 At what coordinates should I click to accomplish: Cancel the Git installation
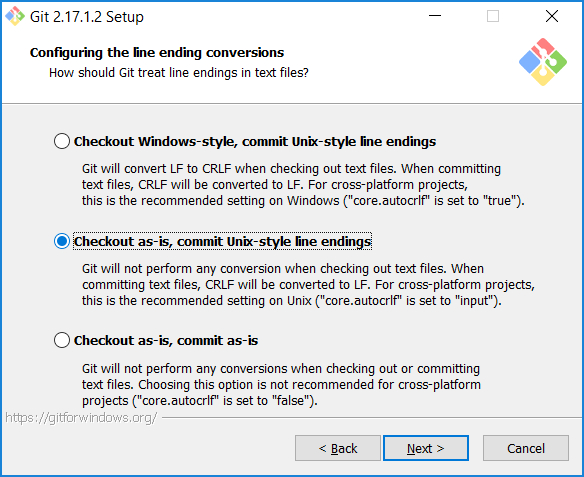526,448
